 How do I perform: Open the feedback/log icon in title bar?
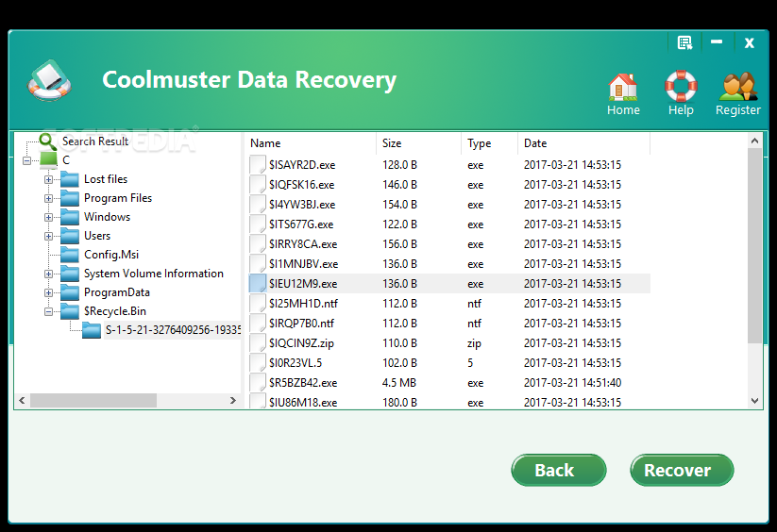pos(684,43)
